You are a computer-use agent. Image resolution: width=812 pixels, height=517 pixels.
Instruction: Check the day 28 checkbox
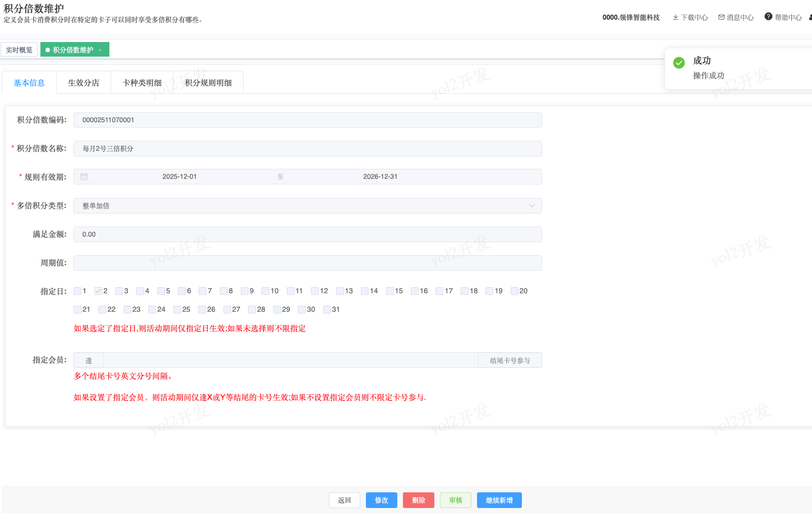[x=252, y=310]
